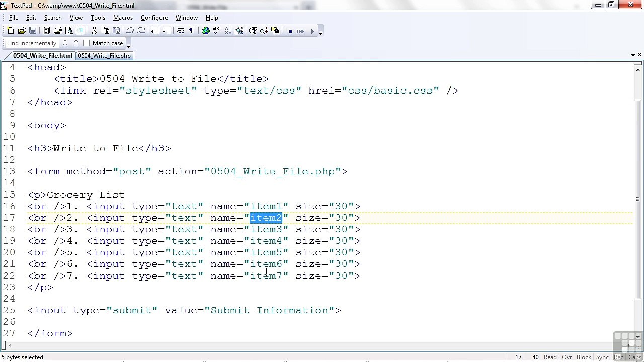The image size is (644, 362).
Task: Toggle Read mode in the status bar
Action: (550, 357)
